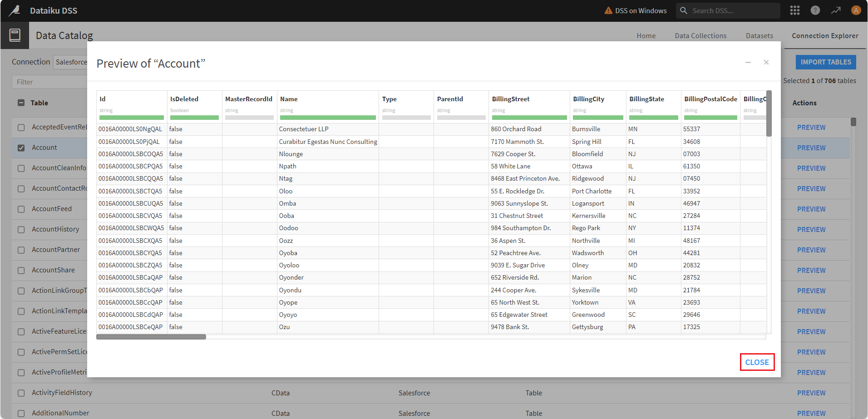Click the CLOSE button in preview dialog
The image size is (868, 419).
pos(757,362)
